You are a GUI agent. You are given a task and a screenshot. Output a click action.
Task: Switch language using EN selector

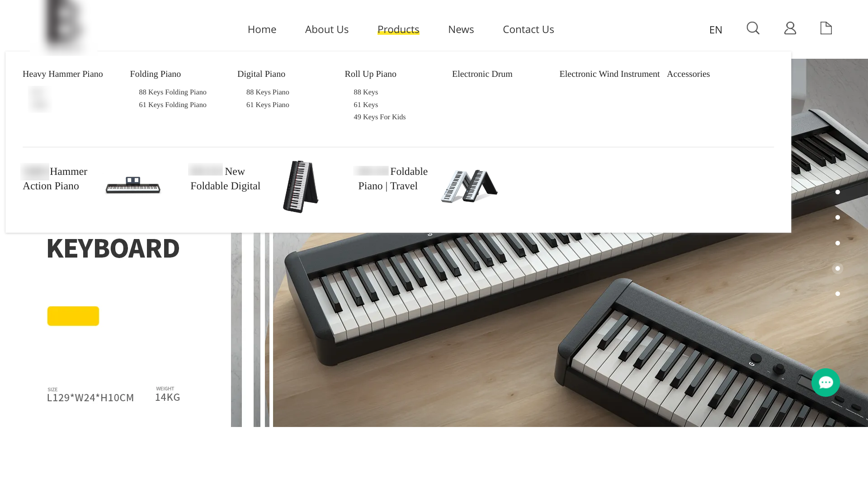pos(716,30)
